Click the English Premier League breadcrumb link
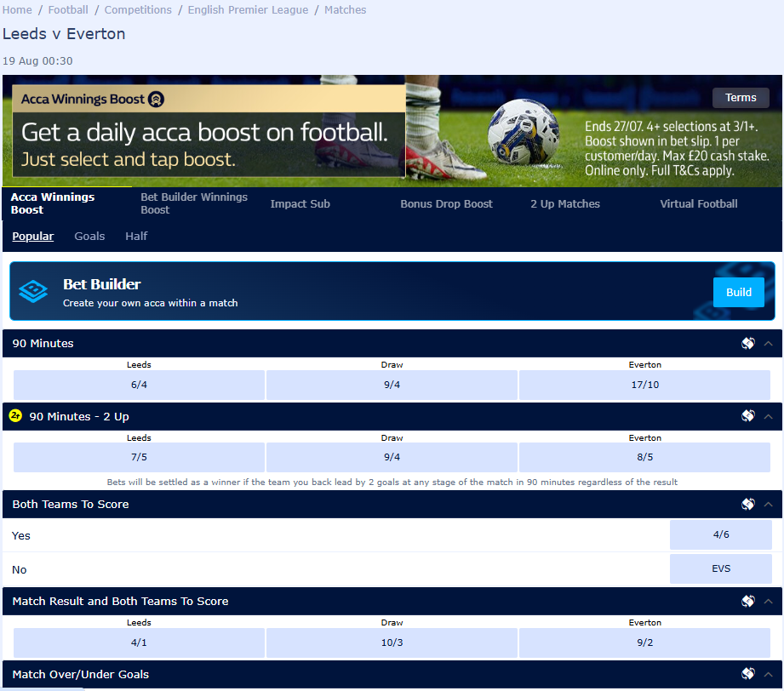The image size is (784, 691). [x=246, y=9]
